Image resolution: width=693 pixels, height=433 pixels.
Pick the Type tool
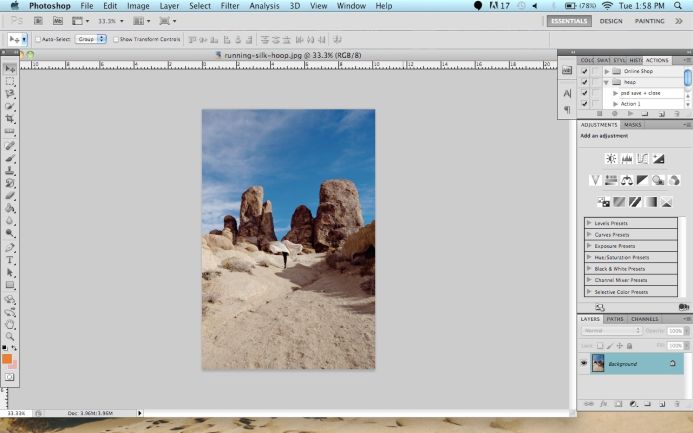10,259
